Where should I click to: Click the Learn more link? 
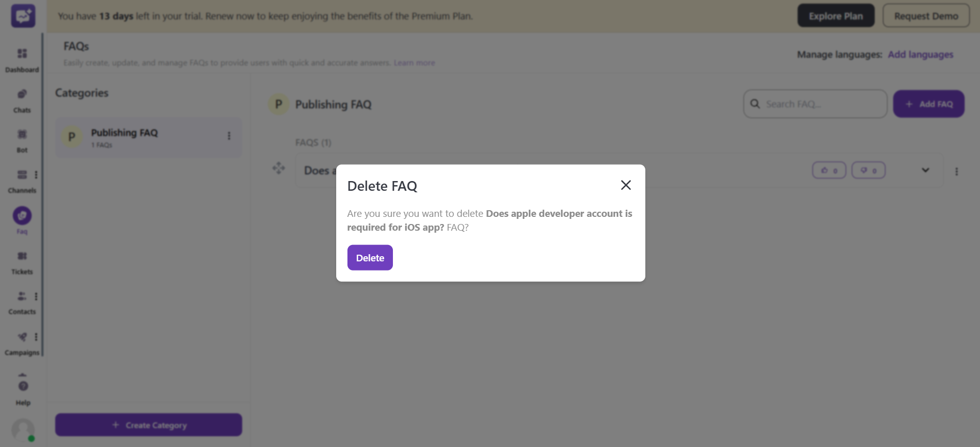tap(414, 62)
